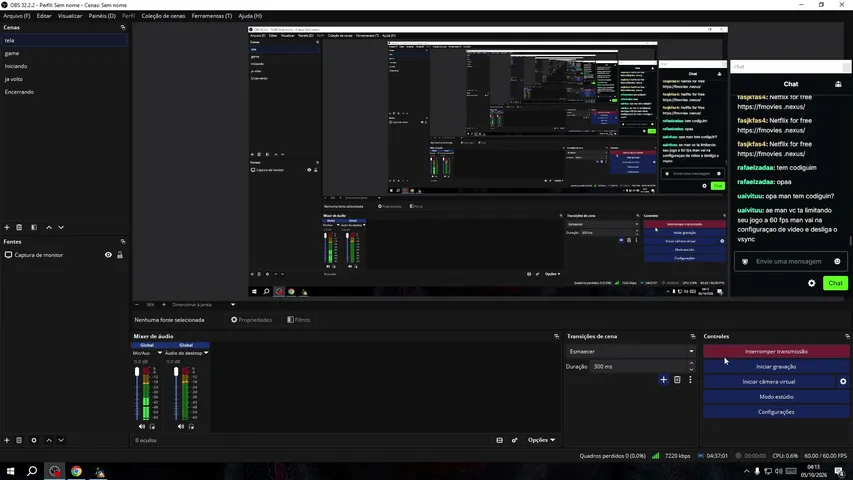Move source up arrow in Fontes toolbar
This screenshot has width=853, height=480.
tap(49, 440)
